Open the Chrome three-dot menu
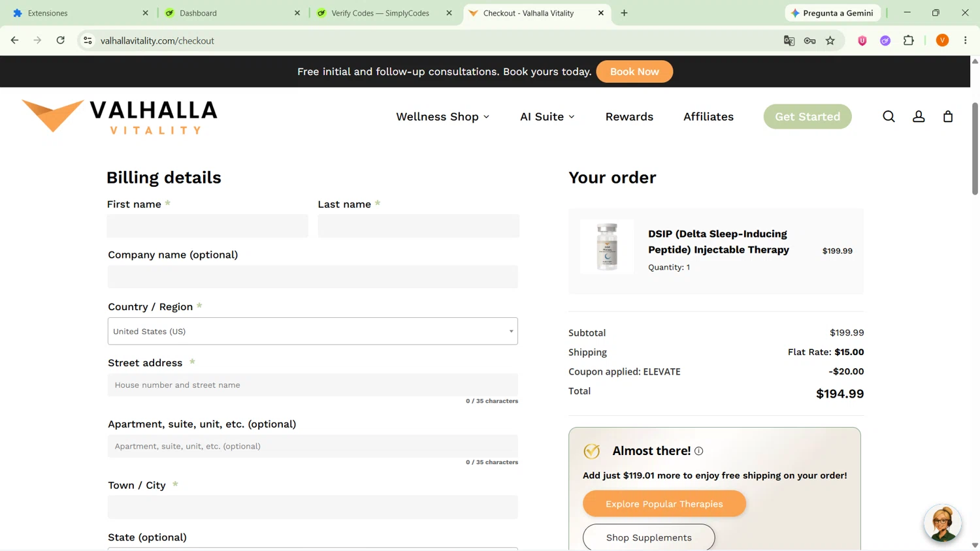The height and width of the screenshot is (551, 980). [965, 40]
